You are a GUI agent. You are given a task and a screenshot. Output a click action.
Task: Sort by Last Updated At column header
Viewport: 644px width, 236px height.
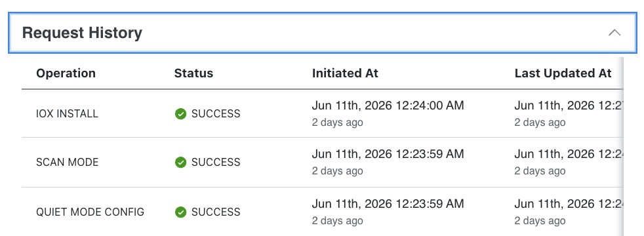tap(563, 73)
